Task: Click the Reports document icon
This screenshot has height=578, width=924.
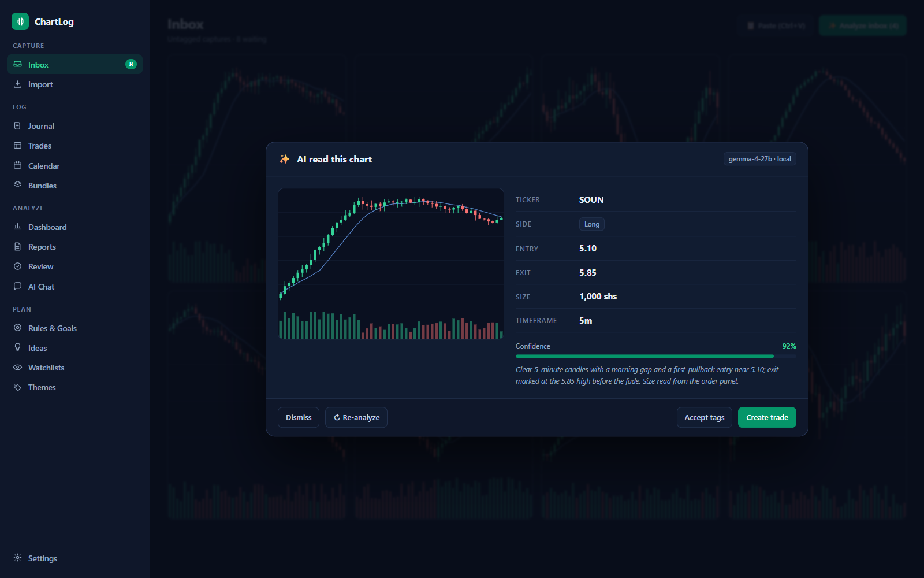Action: click(18, 247)
